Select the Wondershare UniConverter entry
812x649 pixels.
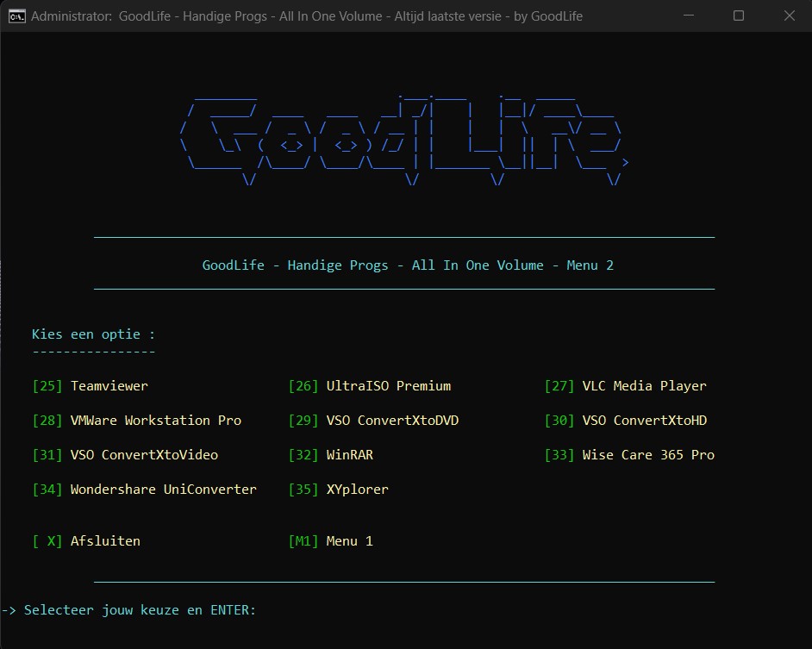[164, 490]
